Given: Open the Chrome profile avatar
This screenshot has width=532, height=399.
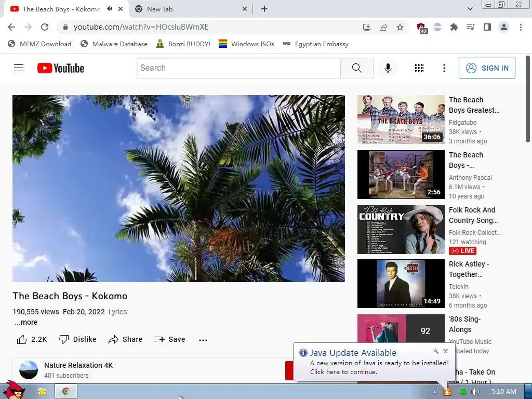Looking at the screenshot, I should point(504,27).
